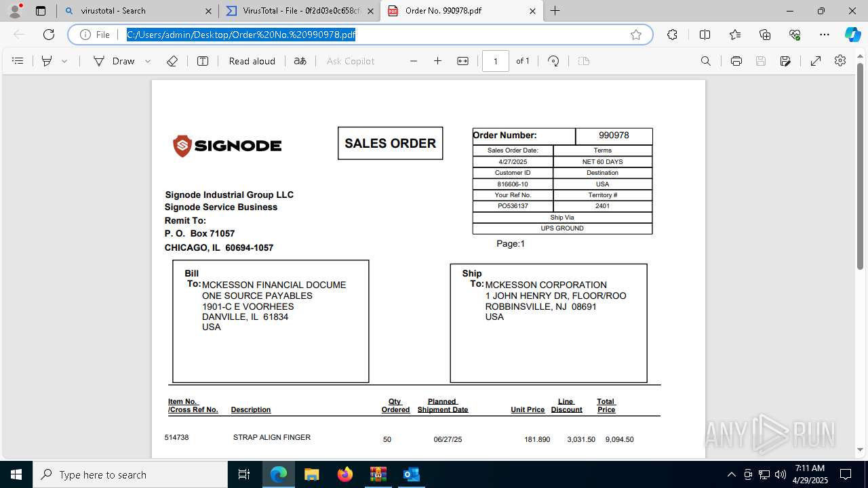Toggle split screen view
Viewport: 868px width, 488px height.
(x=705, y=35)
